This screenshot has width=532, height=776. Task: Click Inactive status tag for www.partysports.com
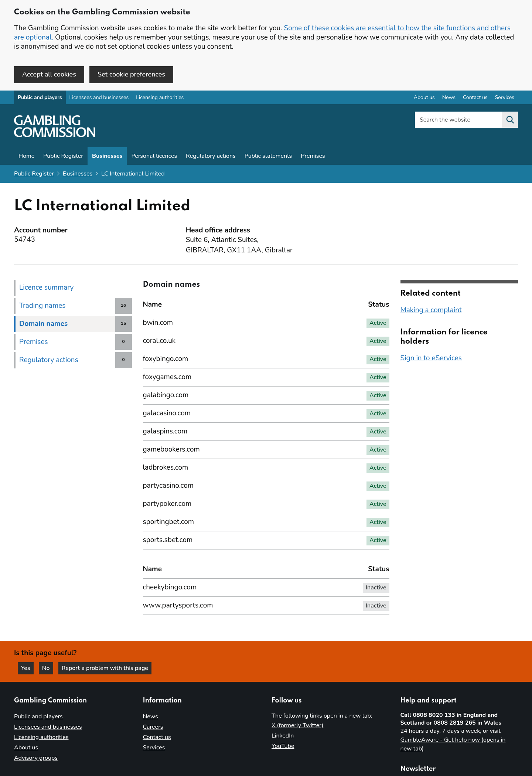tap(376, 606)
